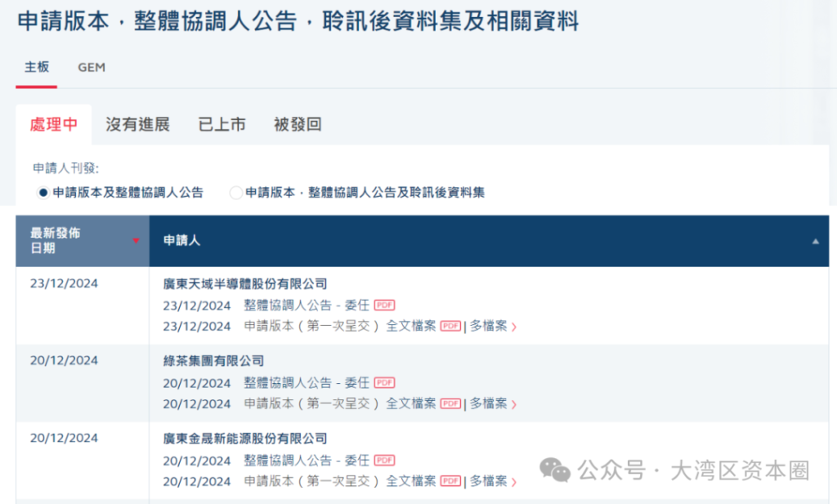
Task: Open PDF icon for 廣東金晟新能源 全文檔案
Action: click(x=450, y=480)
